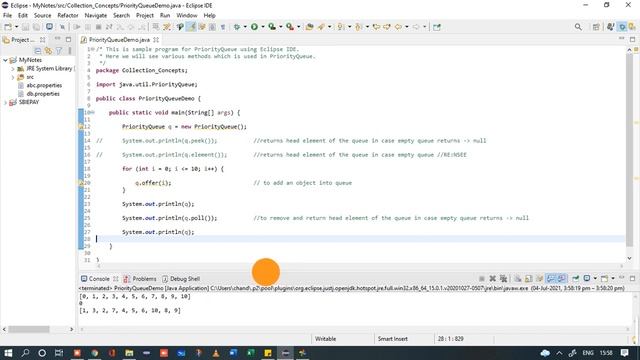Click the Pin Console icon
The height and width of the screenshot is (360, 640).
(576, 278)
